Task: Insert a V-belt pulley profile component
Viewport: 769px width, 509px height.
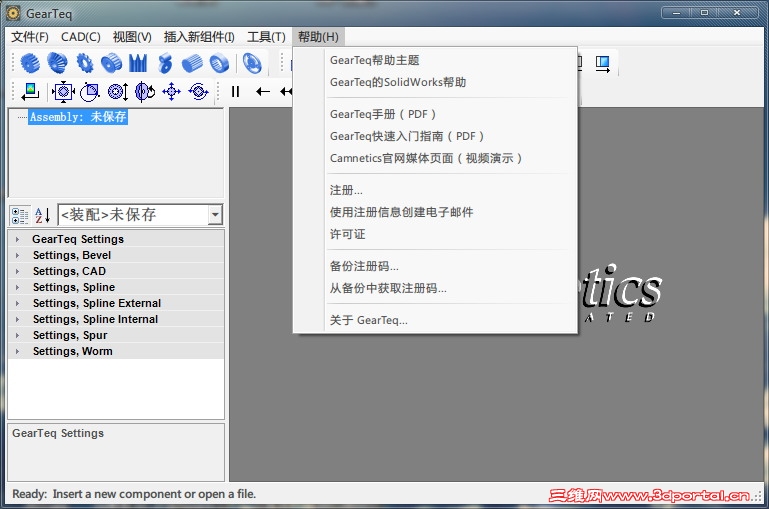Action: pos(138,63)
